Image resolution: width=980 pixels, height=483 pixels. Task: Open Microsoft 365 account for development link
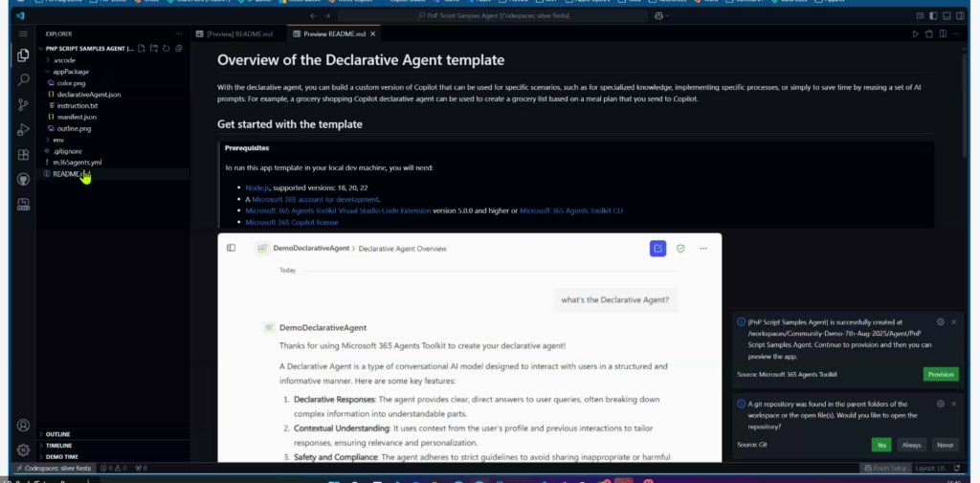pyautogui.click(x=315, y=199)
